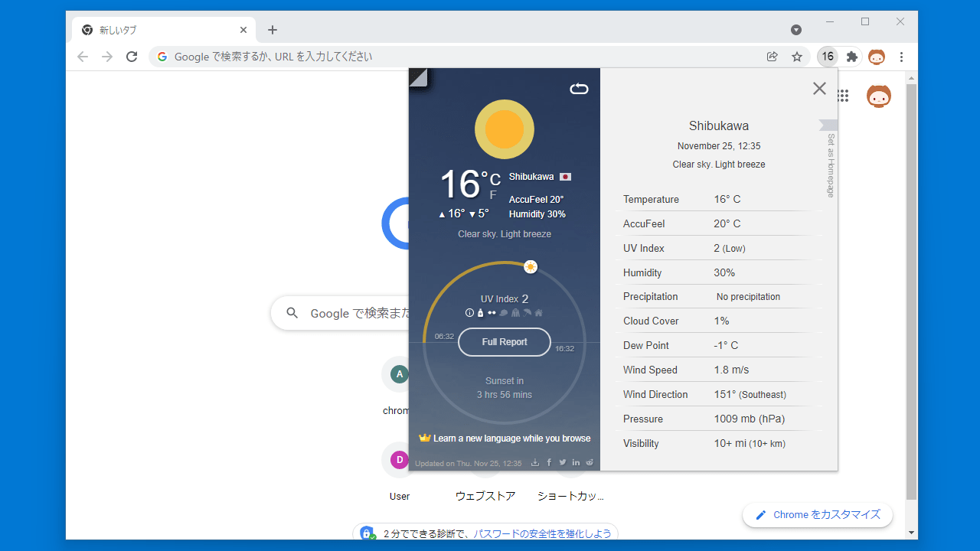
Task: Click the Google account avatar on page
Action: [879, 96]
